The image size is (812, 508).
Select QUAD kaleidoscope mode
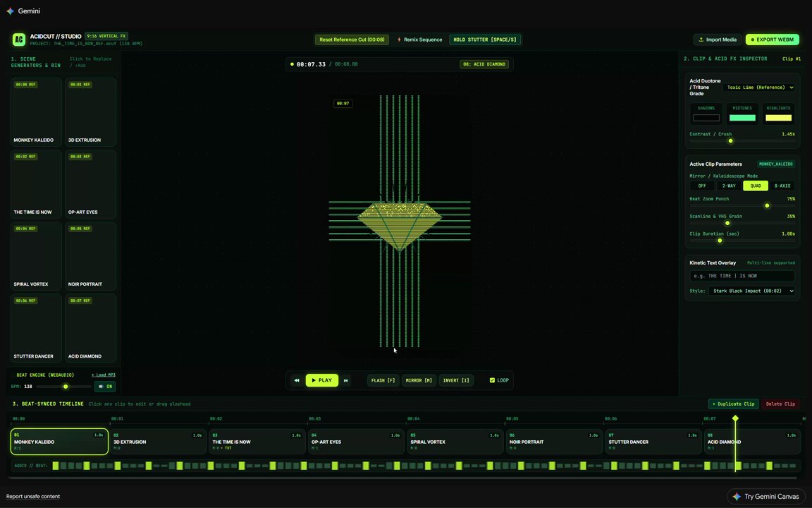click(756, 186)
